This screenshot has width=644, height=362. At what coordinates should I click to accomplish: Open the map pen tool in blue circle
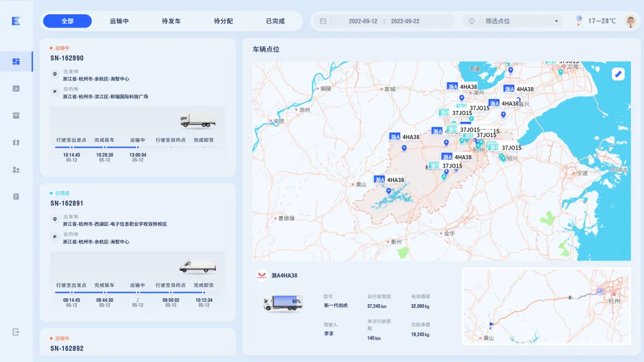point(619,75)
